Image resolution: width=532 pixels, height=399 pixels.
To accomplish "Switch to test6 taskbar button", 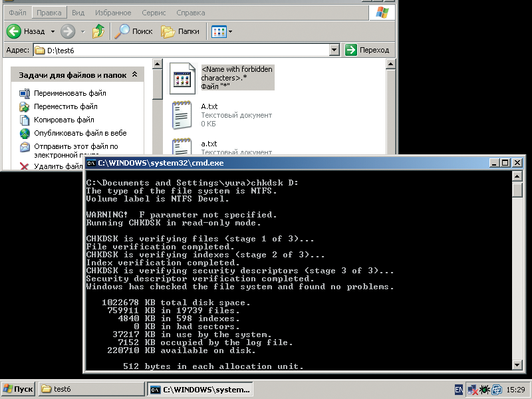I will 91,389.
